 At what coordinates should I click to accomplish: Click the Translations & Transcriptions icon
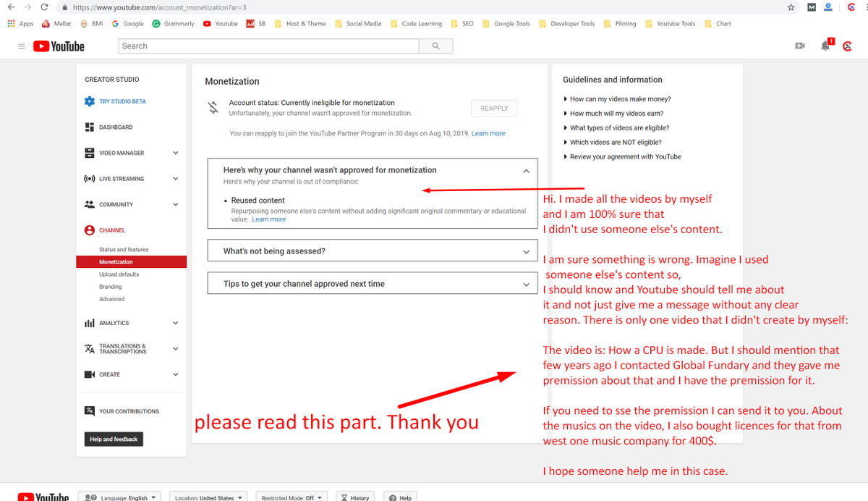tap(90, 349)
